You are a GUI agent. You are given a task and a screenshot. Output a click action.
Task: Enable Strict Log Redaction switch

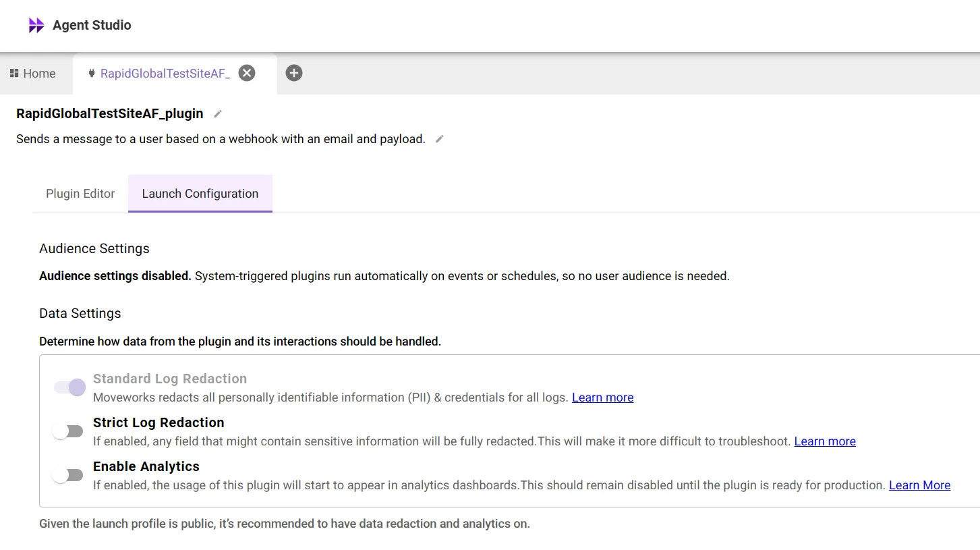point(68,431)
